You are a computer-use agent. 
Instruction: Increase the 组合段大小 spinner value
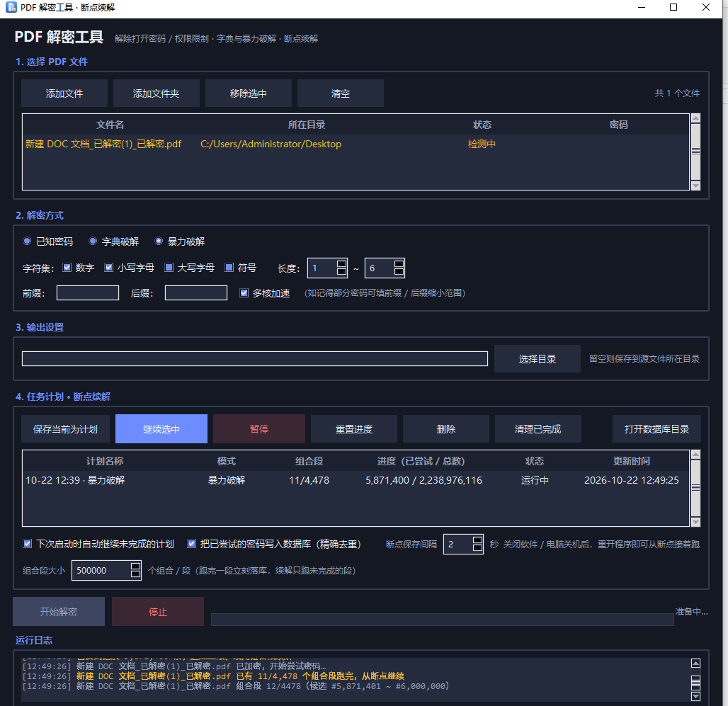135,566
